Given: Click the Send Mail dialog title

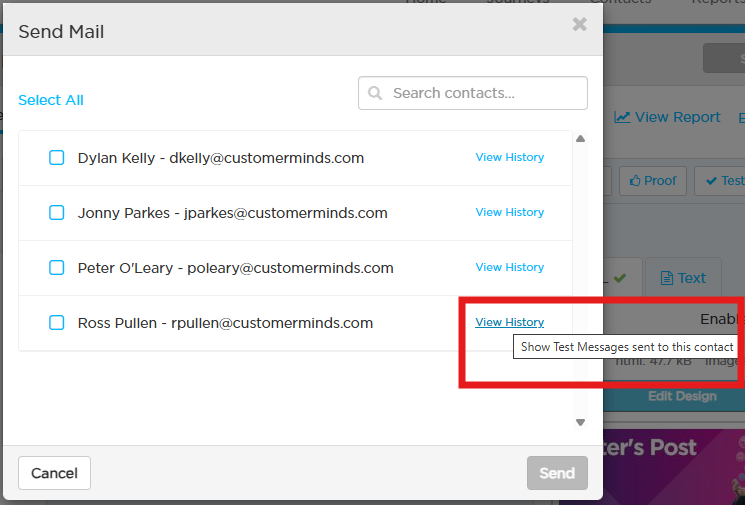Looking at the screenshot, I should click(x=61, y=32).
